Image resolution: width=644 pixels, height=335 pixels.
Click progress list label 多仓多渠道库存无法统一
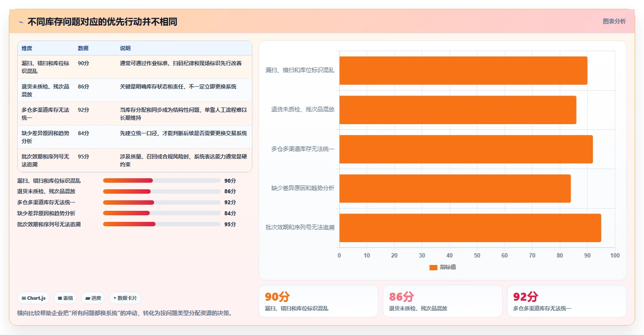click(x=46, y=202)
